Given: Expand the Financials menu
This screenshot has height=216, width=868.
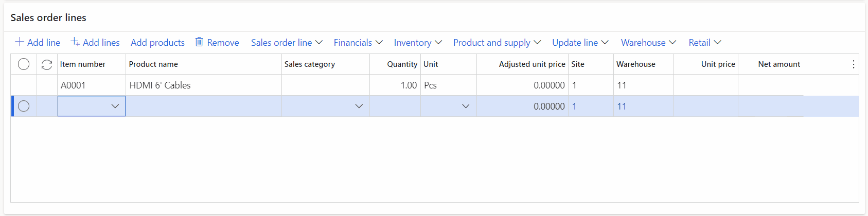Looking at the screenshot, I should [x=358, y=43].
